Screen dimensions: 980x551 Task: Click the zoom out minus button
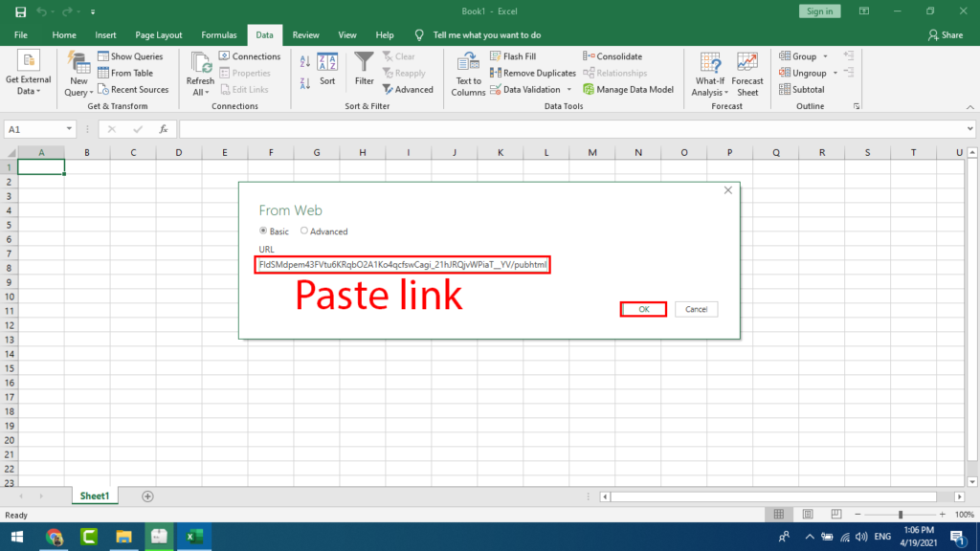click(x=857, y=514)
